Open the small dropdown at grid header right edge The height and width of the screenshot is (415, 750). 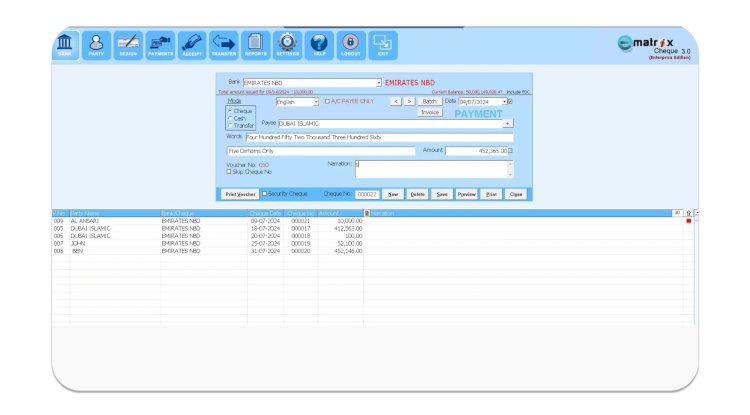click(696, 213)
